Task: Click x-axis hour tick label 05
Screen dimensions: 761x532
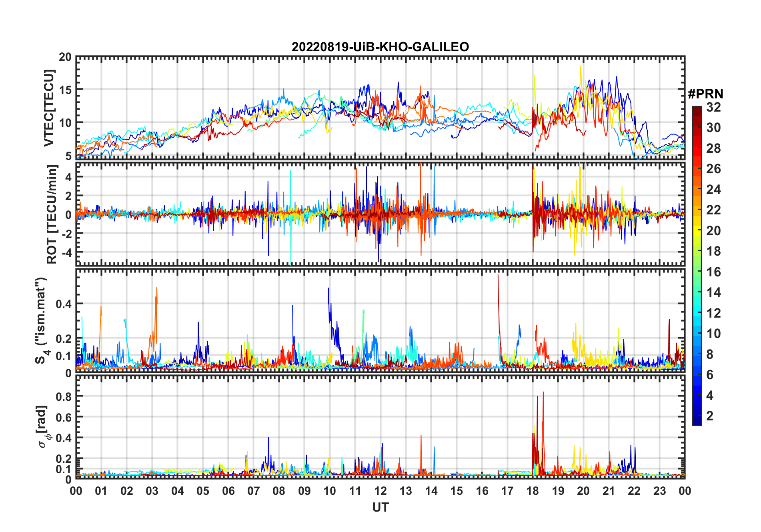Action: (203, 491)
